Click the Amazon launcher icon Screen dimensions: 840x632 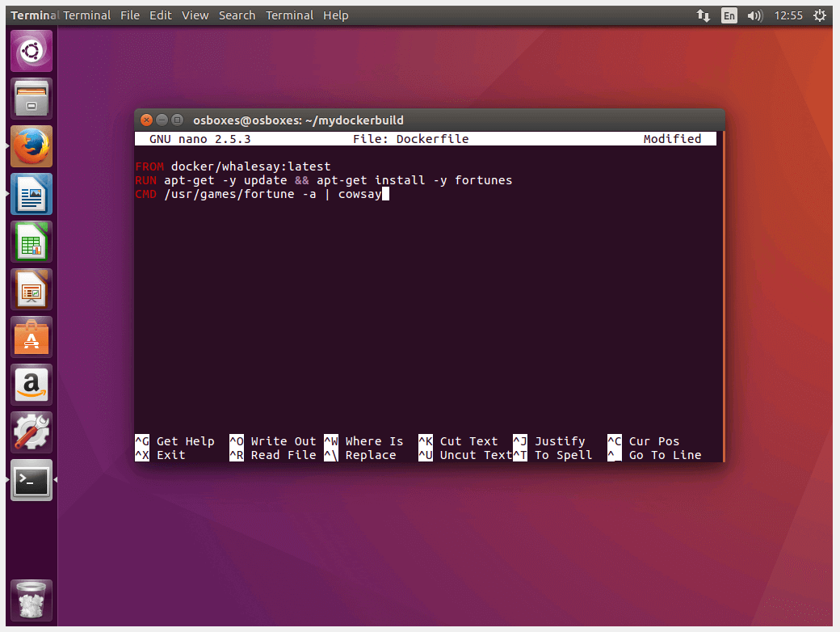pos(31,385)
